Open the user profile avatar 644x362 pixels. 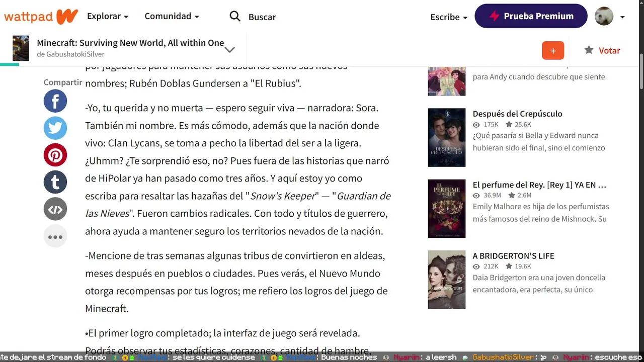pos(604,16)
